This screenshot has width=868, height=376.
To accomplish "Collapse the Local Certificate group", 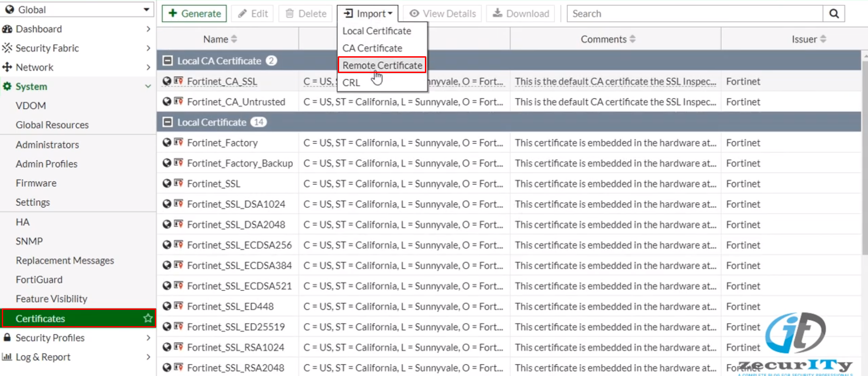I will tap(168, 122).
